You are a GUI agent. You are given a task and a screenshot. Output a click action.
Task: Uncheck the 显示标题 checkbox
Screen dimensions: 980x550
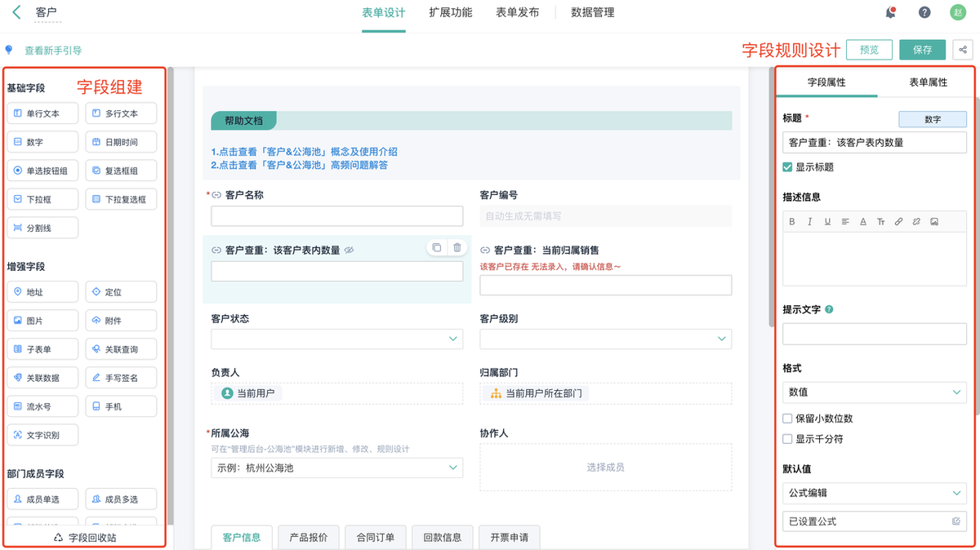[x=787, y=167]
